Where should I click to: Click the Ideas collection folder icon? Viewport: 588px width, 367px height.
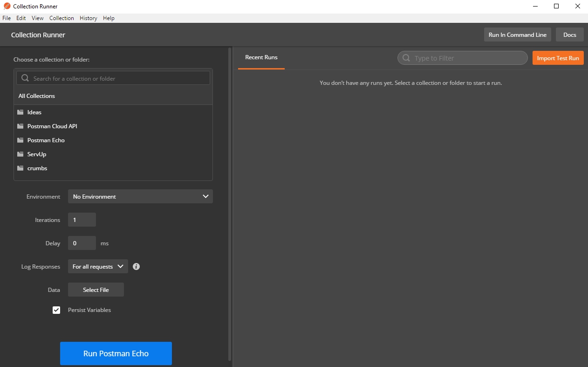tap(20, 112)
